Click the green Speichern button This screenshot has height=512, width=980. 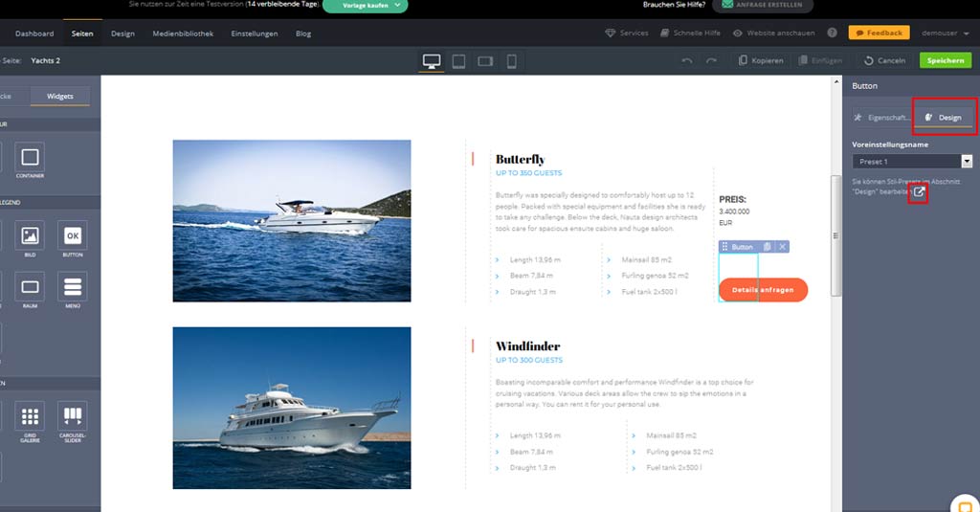tap(945, 60)
